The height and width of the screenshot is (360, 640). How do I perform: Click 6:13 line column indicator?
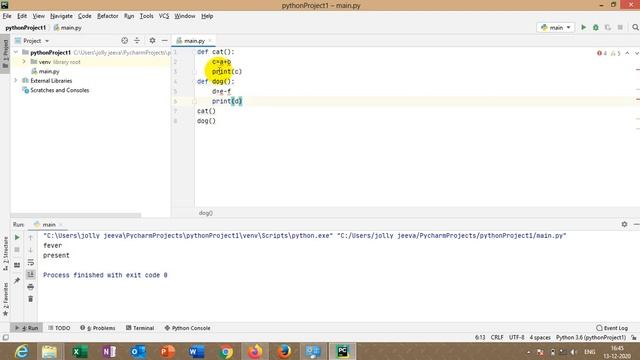click(480, 338)
